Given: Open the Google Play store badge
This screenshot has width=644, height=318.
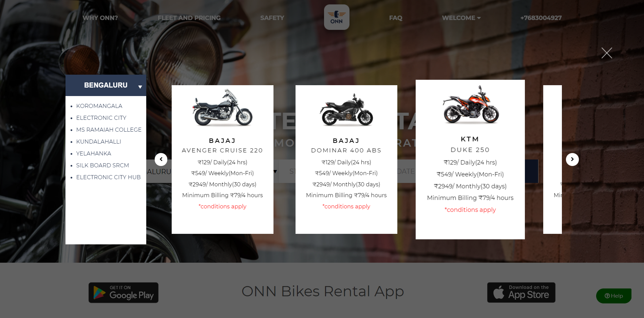Looking at the screenshot, I should click(124, 293).
